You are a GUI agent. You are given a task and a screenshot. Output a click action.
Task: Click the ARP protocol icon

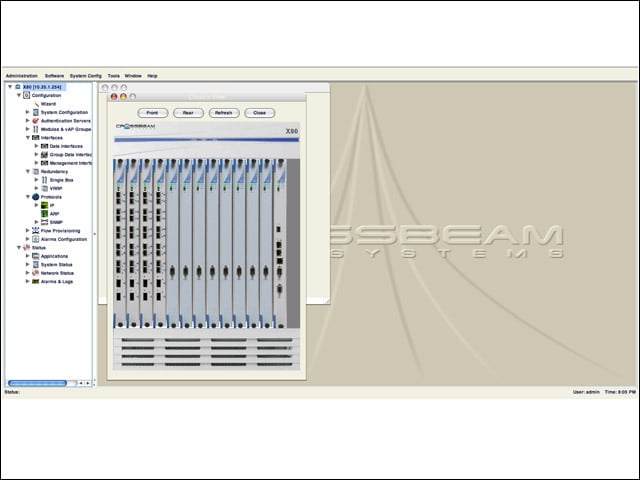[44, 213]
